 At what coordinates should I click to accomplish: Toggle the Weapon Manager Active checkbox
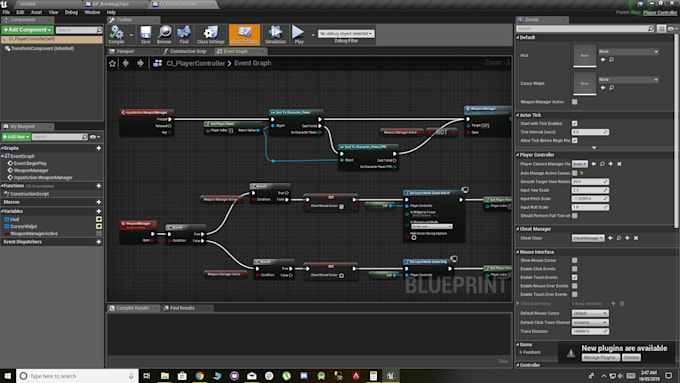(575, 102)
